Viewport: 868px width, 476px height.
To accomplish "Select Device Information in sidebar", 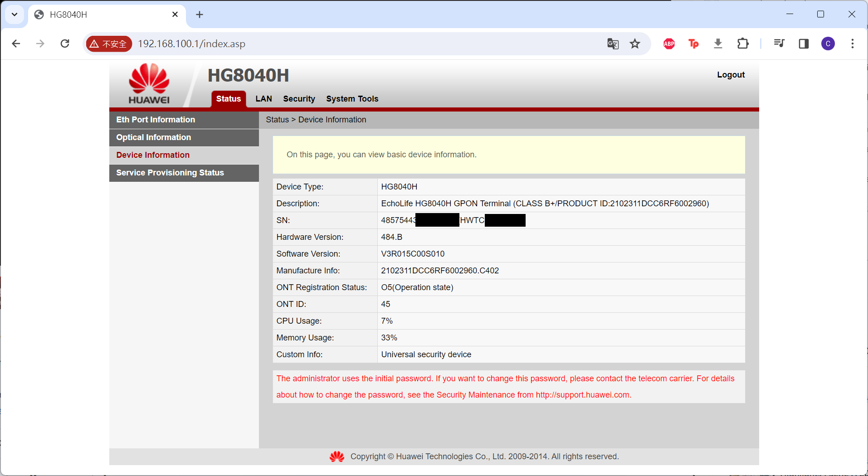I will click(x=184, y=155).
